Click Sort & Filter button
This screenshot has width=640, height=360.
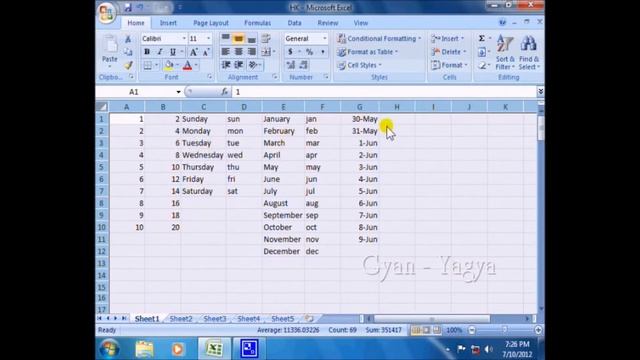505,53
